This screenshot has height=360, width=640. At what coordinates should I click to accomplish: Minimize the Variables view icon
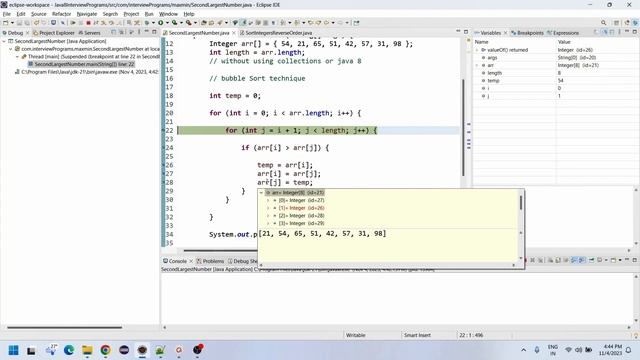pyautogui.click(x=627, y=32)
